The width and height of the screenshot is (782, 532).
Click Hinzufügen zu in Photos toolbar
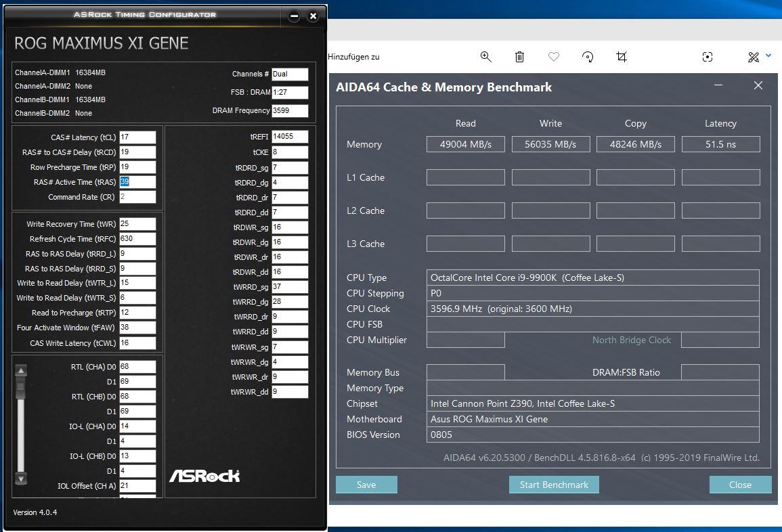point(353,57)
